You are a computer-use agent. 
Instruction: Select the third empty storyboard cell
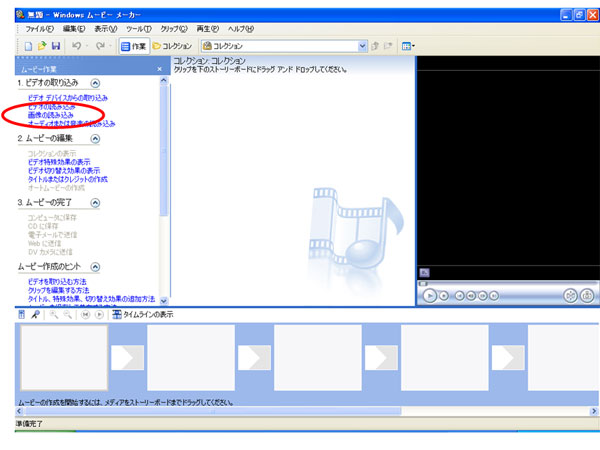(318, 358)
